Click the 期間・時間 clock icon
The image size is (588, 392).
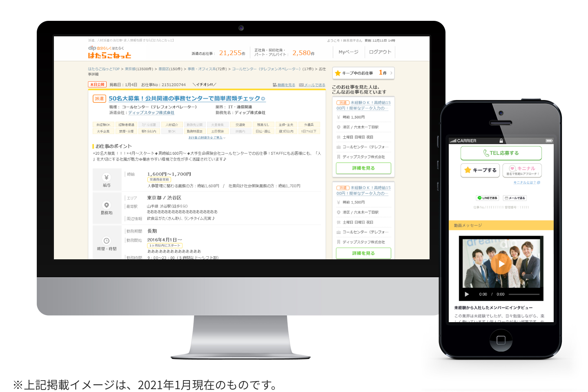click(107, 241)
